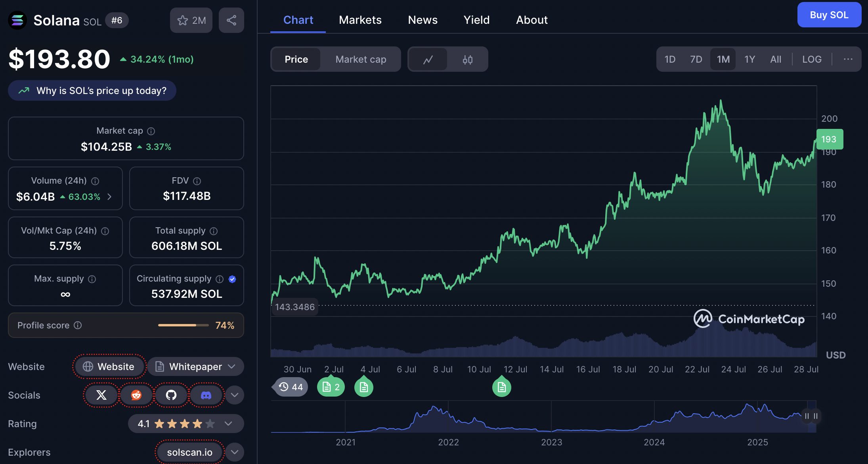This screenshot has height=464, width=868.
Task: Select the 7D time range
Action: (x=696, y=59)
